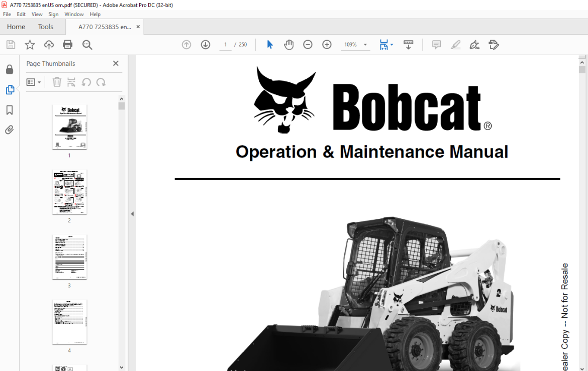The height and width of the screenshot is (371, 588).
Task: Click the Save file icon
Action: (x=11, y=45)
